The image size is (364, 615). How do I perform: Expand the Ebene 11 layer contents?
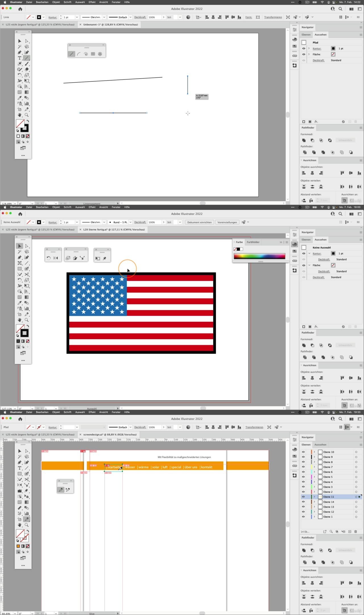(314, 497)
